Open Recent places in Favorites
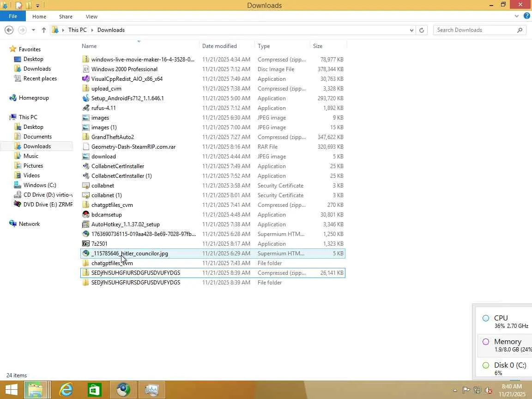Viewport: 532px width, 399px height. pos(40,79)
